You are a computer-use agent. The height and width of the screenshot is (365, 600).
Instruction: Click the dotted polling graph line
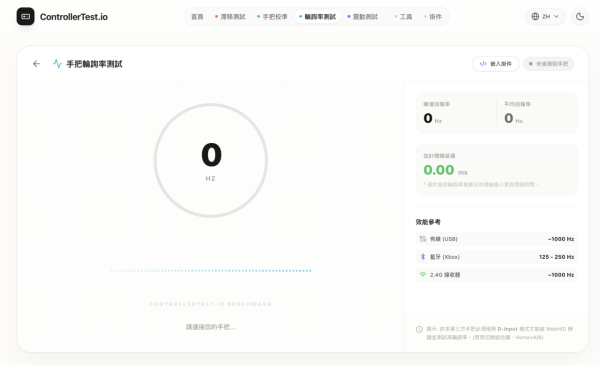(x=211, y=270)
